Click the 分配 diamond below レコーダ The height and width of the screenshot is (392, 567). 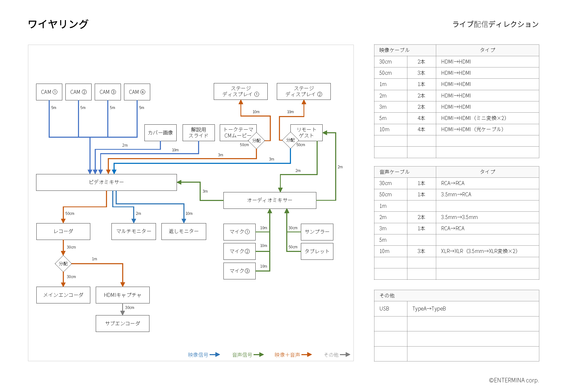(63, 263)
